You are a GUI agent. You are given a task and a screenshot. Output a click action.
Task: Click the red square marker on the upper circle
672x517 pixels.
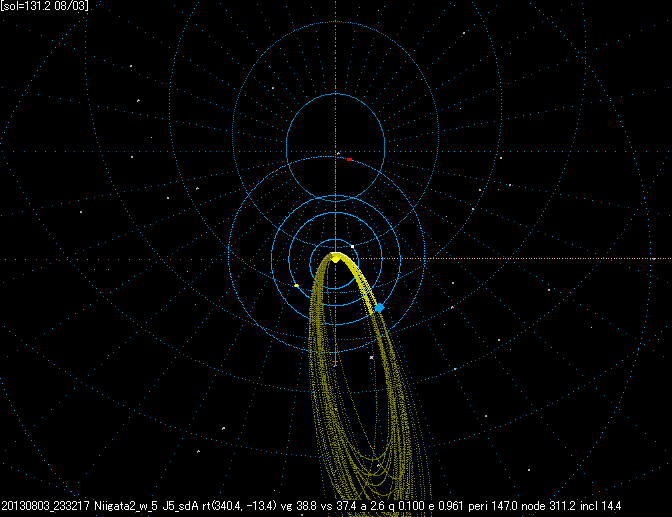[x=349, y=159]
